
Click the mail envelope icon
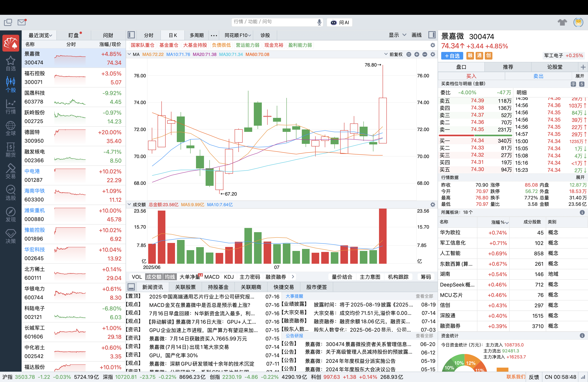tap(22, 22)
